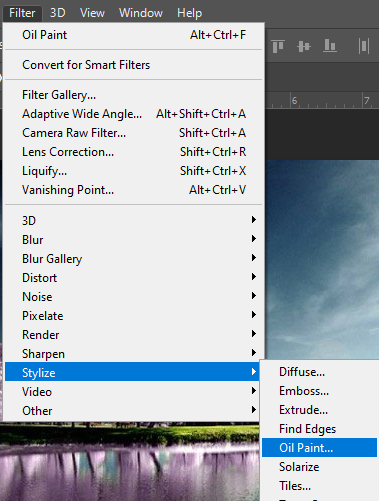The width and height of the screenshot is (379, 501).
Task: Choose Find Edges filter
Action: (320, 429)
